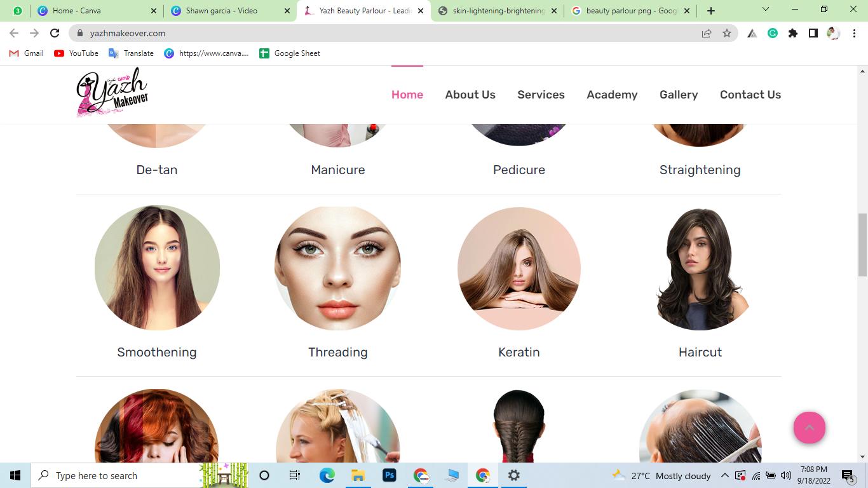This screenshot has width=868, height=488.
Task: Click the pink scroll-to-top button
Action: click(810, 428)
